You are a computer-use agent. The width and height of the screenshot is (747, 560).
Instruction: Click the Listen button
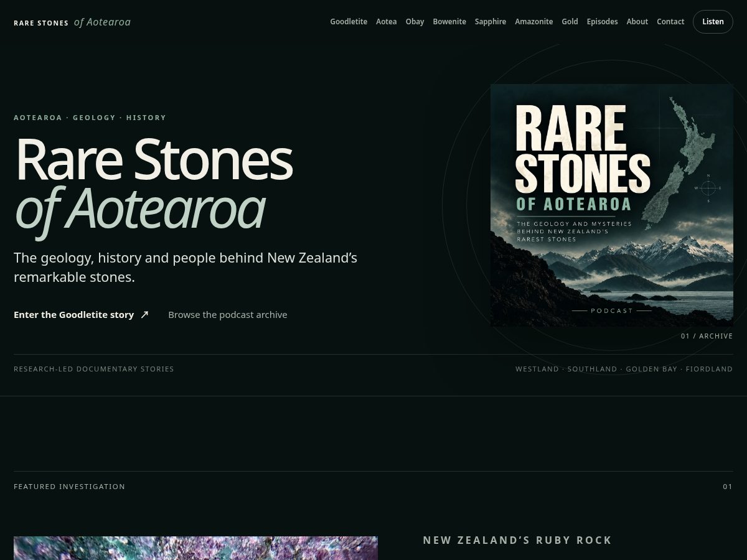click(x=713, y=22)
